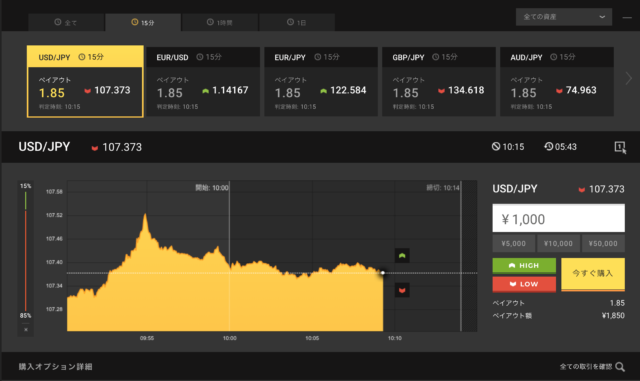Click the next assets arrow chevron
640x381 pixels.
tap(629, 78)
